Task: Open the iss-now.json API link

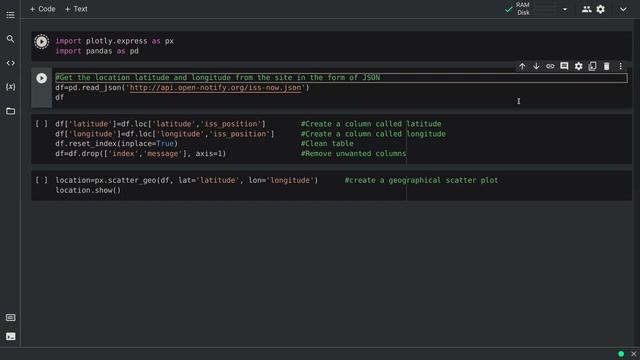Action: pyautogui.click(x=216, y=88)
